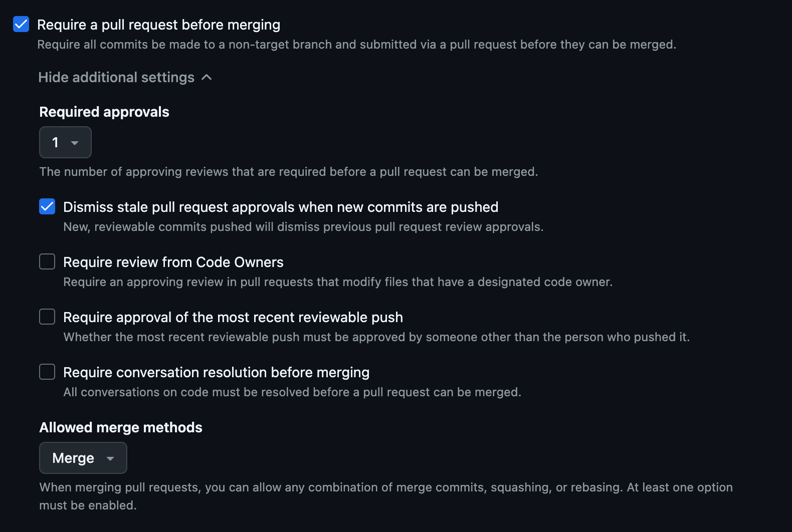Tick the most recent reviewable push checkbox
The image size is (792, 532).
[x=47, y=317]
